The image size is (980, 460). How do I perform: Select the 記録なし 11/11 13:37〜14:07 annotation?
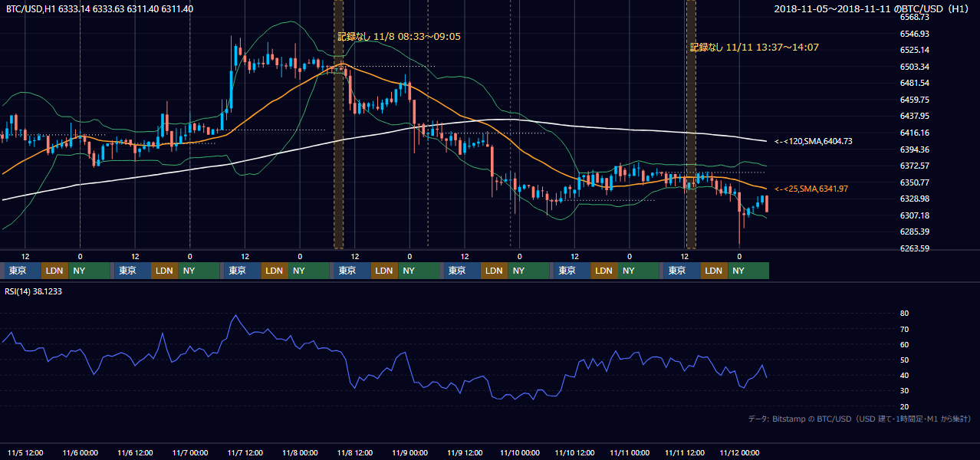[754, 47]
